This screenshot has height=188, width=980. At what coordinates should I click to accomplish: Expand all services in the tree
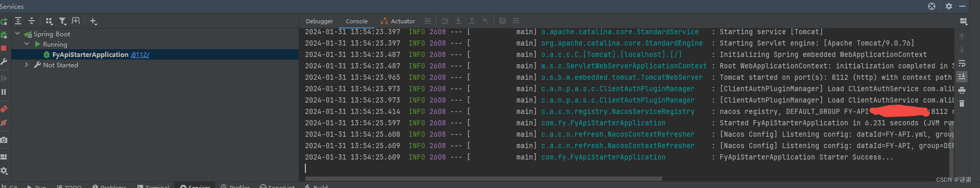18,21
